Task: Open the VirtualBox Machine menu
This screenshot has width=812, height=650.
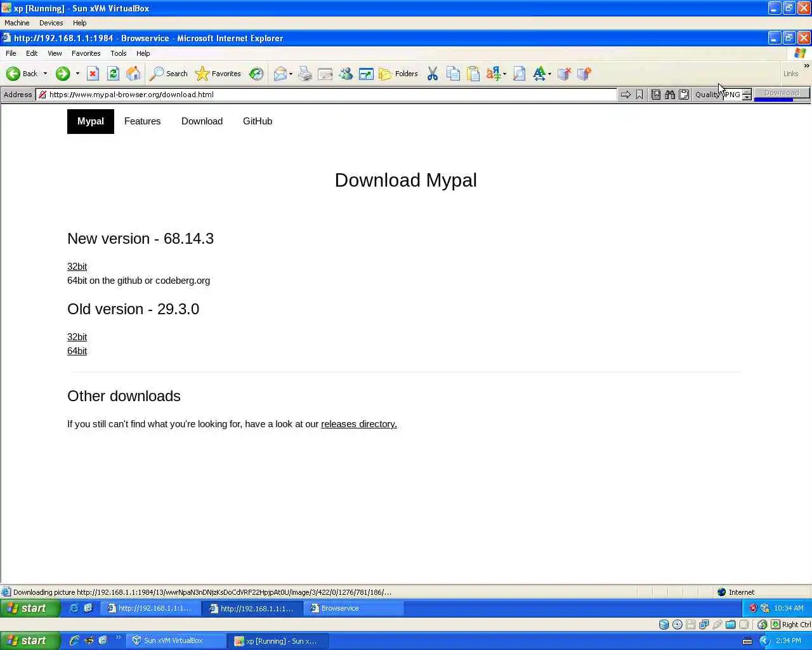Action: point(16,23)
